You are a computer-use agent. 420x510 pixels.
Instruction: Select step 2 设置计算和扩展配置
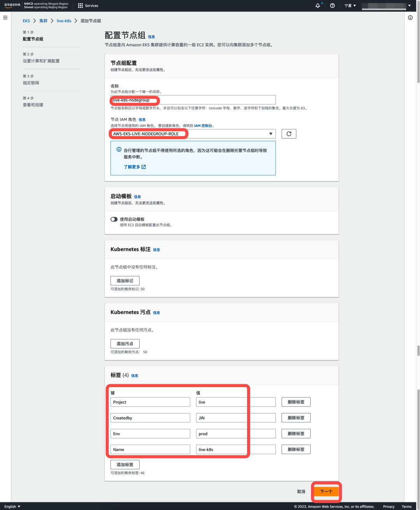41,61
